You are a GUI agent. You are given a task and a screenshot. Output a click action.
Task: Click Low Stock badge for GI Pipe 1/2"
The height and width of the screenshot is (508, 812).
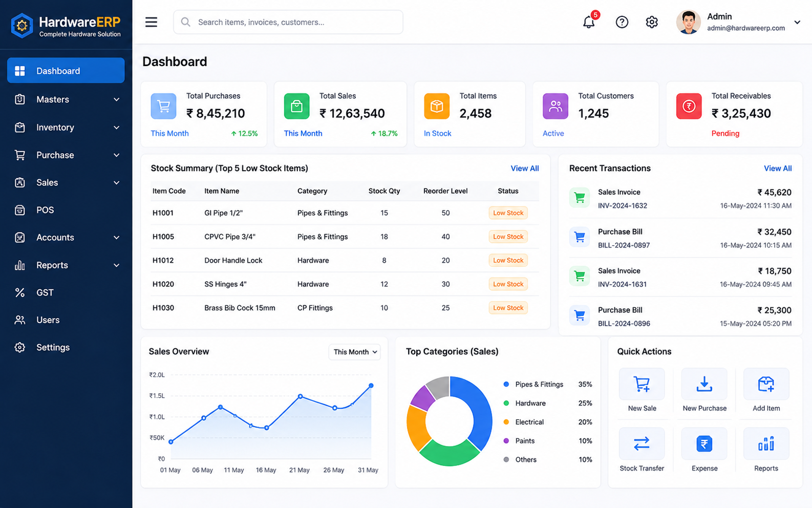click(x=508, y=213)
